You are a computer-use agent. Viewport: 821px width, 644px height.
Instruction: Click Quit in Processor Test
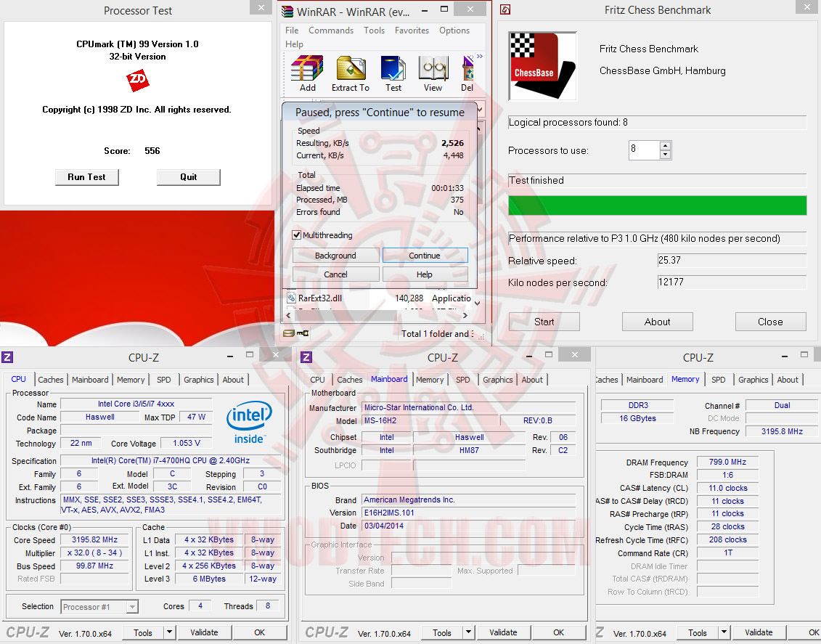[189, 177]
